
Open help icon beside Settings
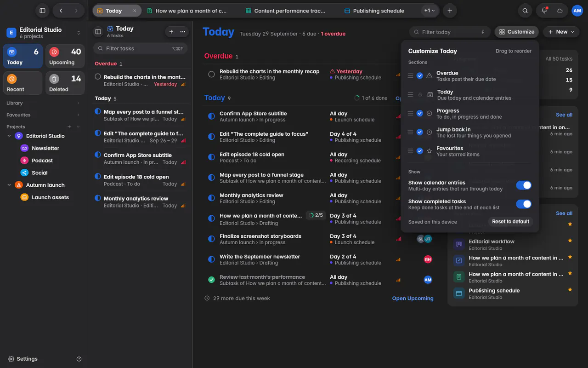[79, 359]
